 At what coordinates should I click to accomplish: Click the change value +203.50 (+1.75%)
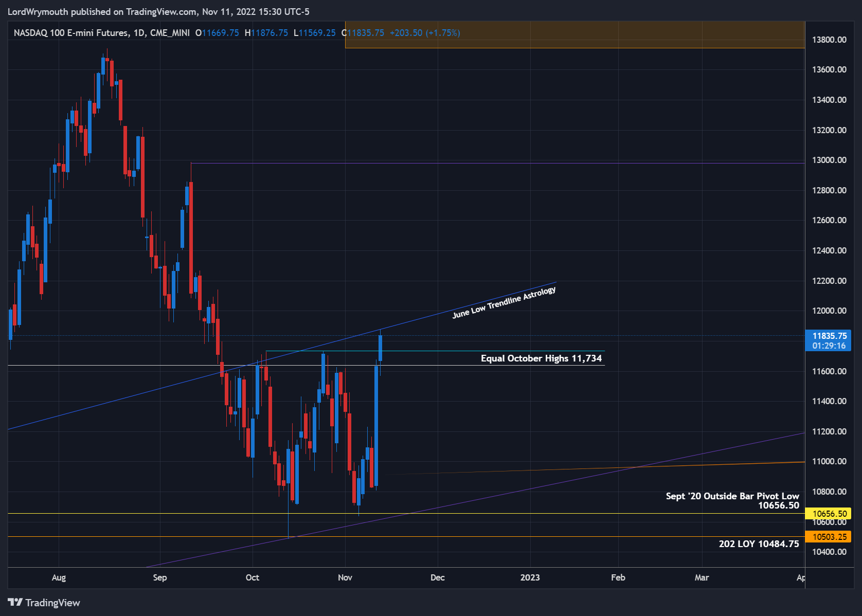425,33
